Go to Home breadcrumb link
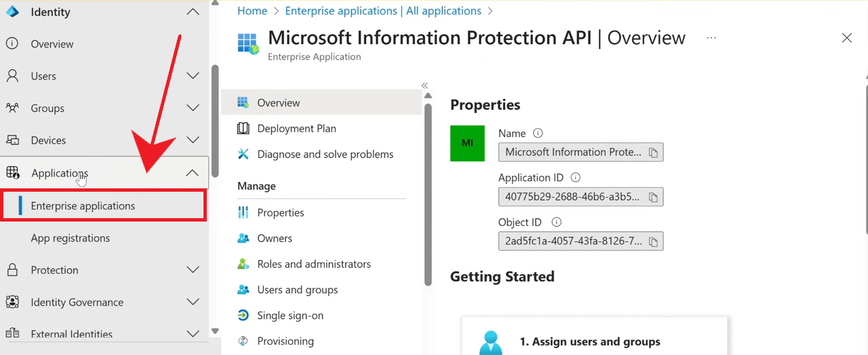This screenshot has width=868, height=355. 252,11
